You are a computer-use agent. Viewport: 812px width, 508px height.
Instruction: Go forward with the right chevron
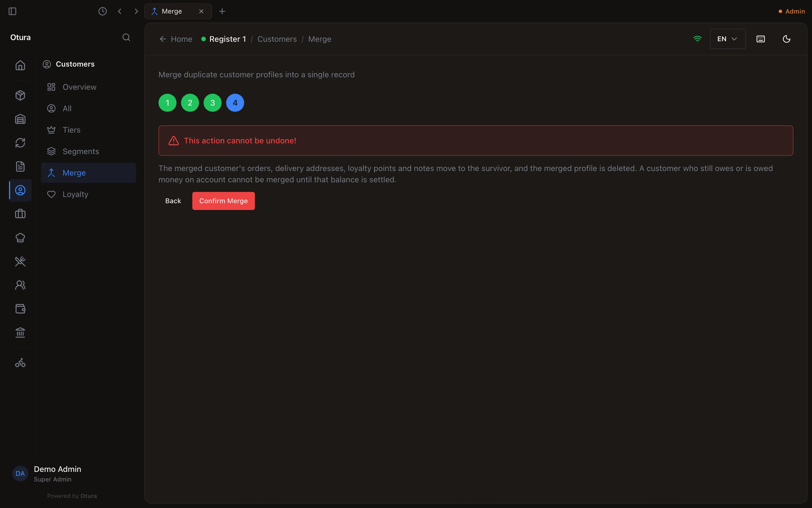pyautogui.click(x=136, y=11)
